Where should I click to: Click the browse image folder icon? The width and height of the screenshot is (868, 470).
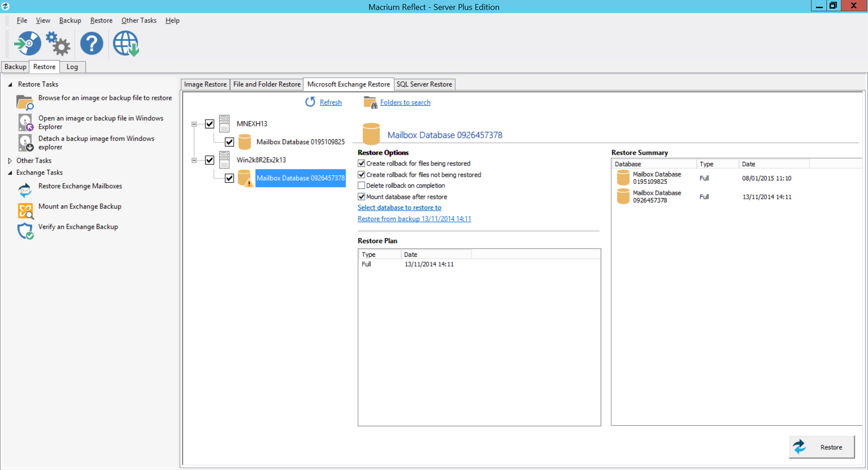[x=25, y=103]
